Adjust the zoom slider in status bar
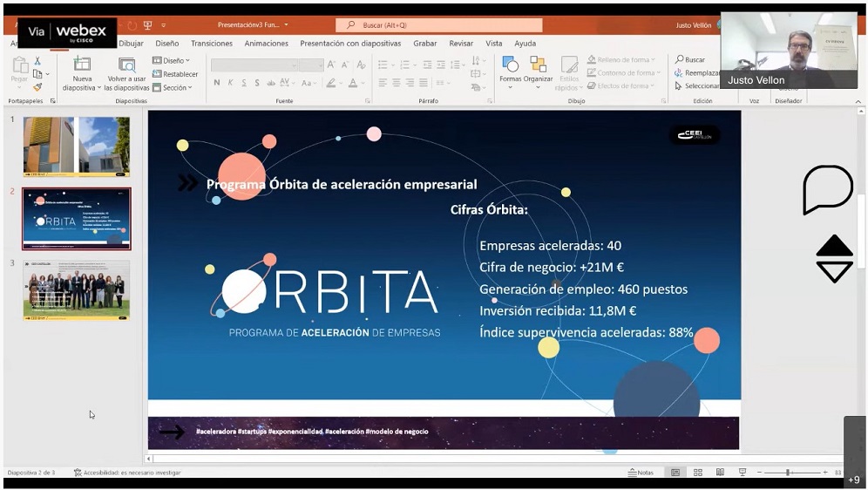This screenshot has height=490, width=868. tap(788, 473)
